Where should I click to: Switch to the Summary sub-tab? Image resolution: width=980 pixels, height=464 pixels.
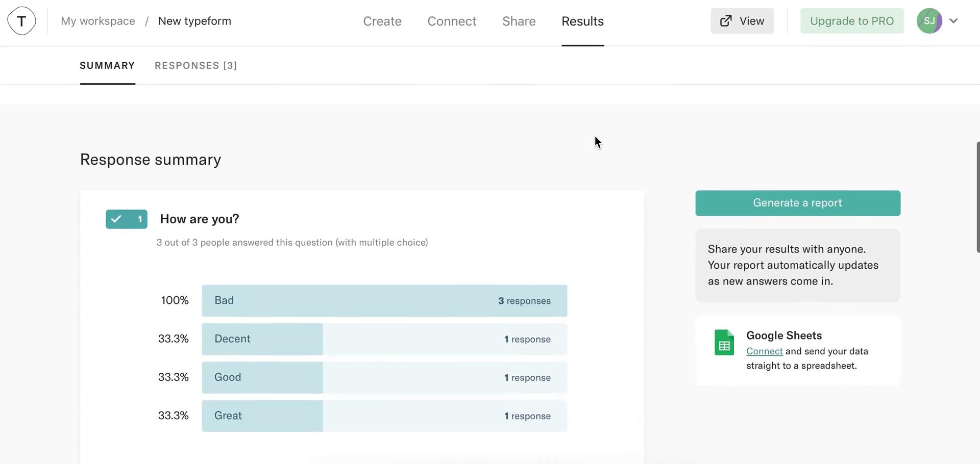(x=107, y=65)
